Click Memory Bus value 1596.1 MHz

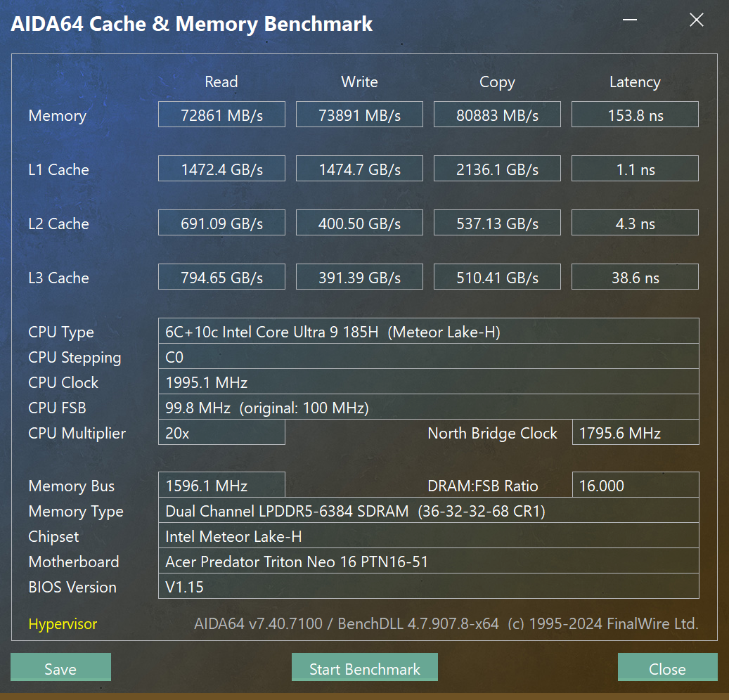pyautogui.click(x=221, y=485)
